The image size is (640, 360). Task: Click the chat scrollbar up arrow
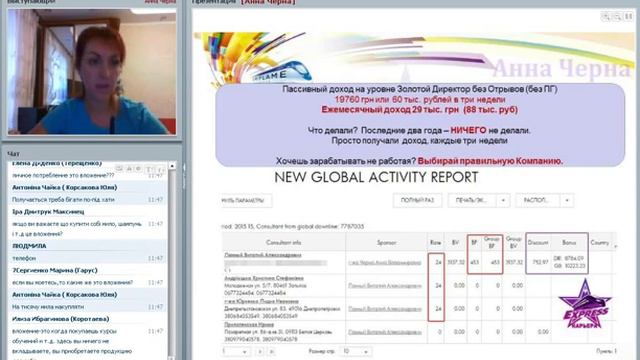(172, 166)
